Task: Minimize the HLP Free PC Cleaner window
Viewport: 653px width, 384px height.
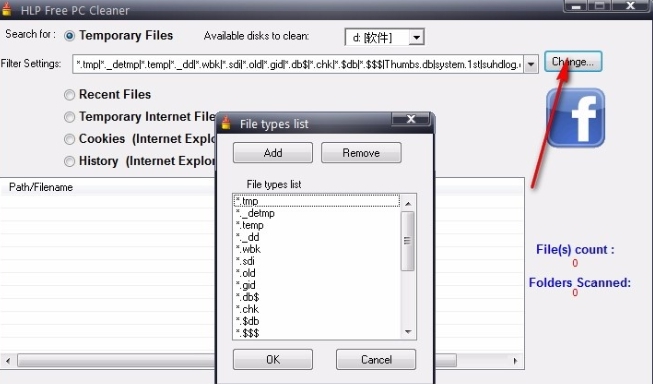Action: point(576,6)
